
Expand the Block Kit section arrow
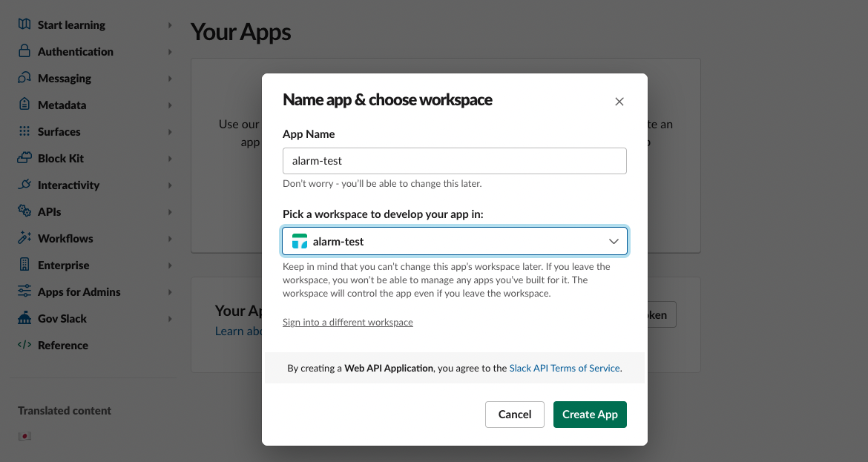pos(170,158)
